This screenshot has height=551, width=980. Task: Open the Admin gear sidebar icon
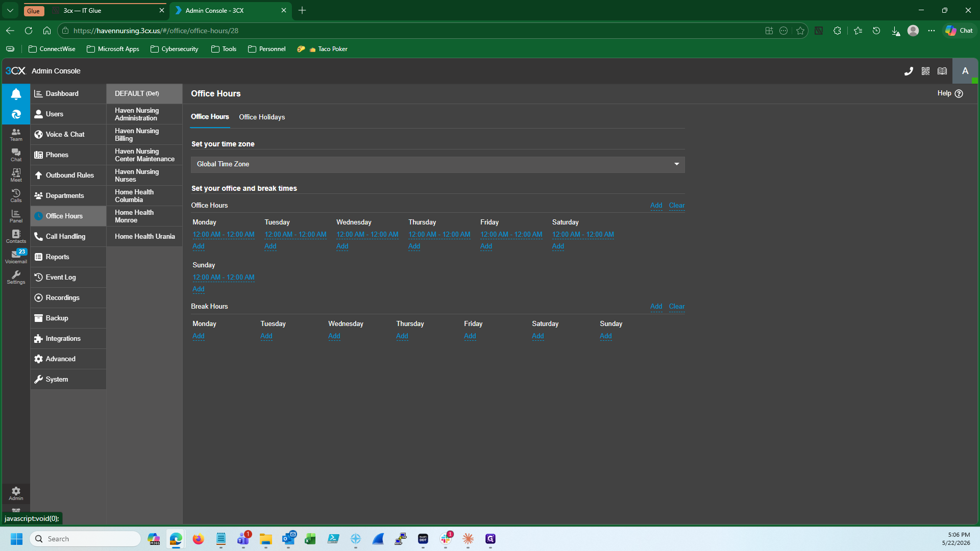[16, 493]
